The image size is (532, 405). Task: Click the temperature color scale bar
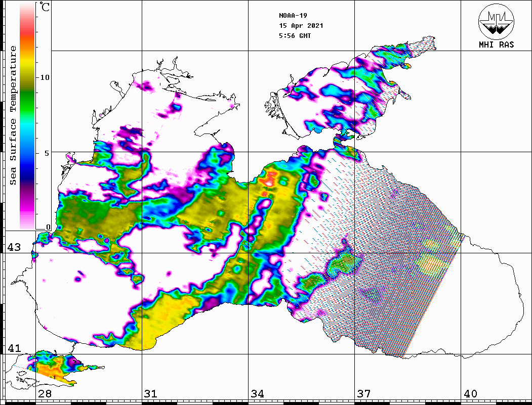click(27, 116)
